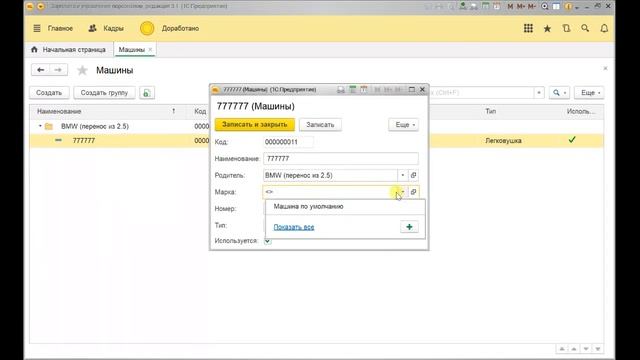Click the Легковушка cell
The image size is (640, 360).
[503, 140]
